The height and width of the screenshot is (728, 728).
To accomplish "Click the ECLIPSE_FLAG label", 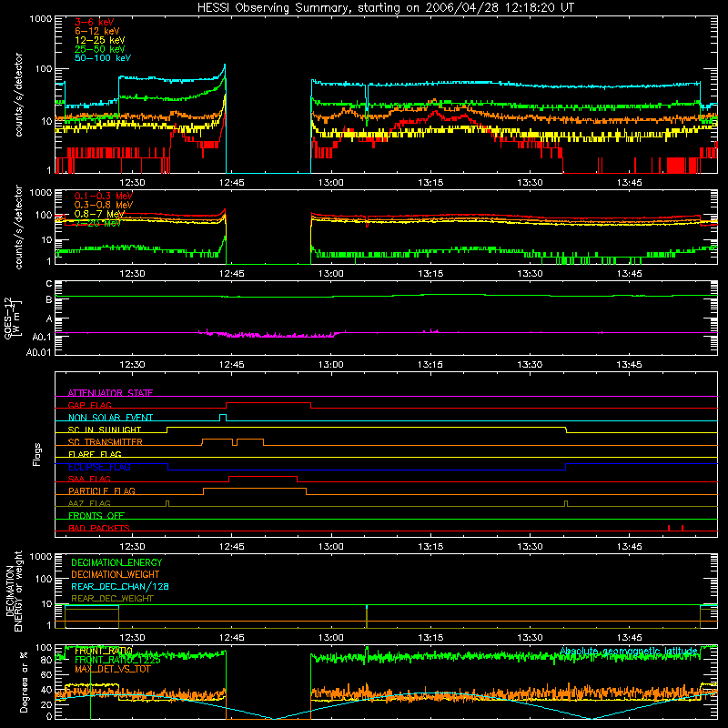I will [x=99, y=467].
